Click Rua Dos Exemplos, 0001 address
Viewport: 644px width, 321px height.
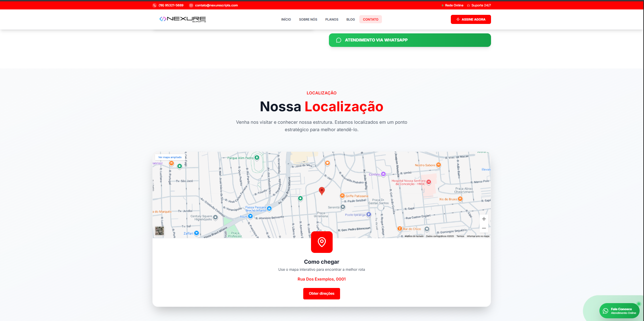[x=321, y=279]
